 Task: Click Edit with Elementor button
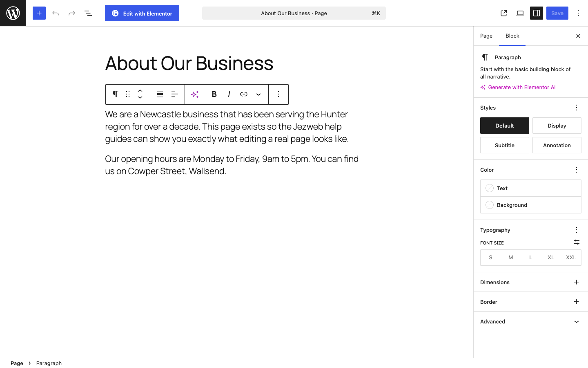click(142, 13)
